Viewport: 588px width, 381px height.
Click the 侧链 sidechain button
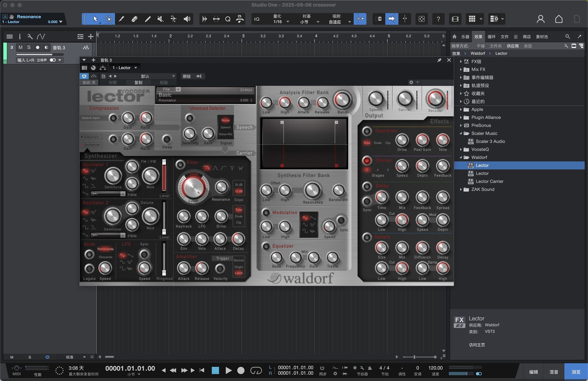pyautogui.click(x=187, y=76)
